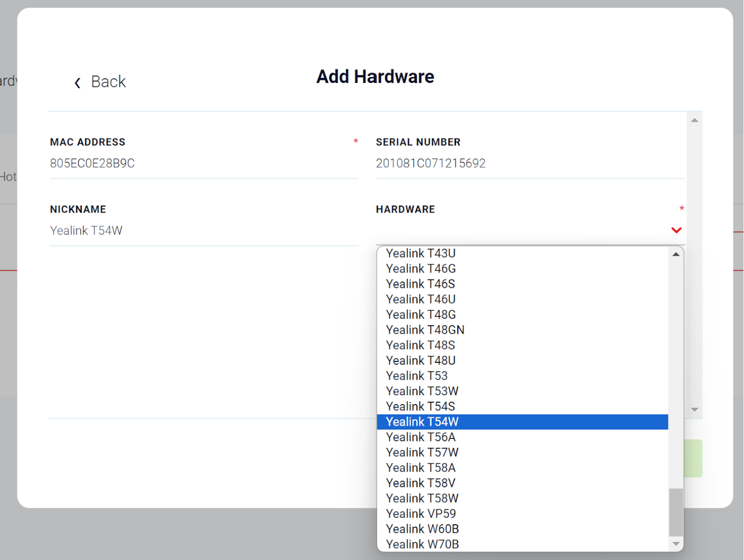This screenshot has height=560, width=744.
Task: Pick Yealink W60B hardware model
Action: pos(522,529)
